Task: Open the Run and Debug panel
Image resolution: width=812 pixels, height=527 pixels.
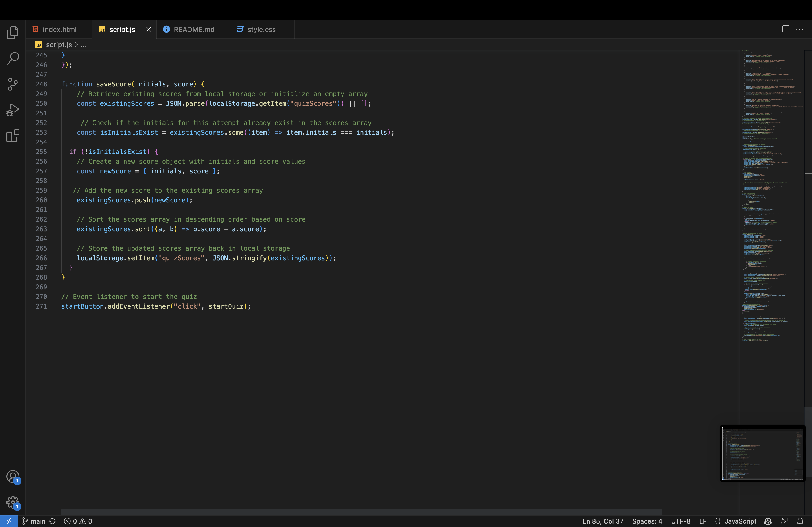Action: pyautogui.click(x=13, y=110)
